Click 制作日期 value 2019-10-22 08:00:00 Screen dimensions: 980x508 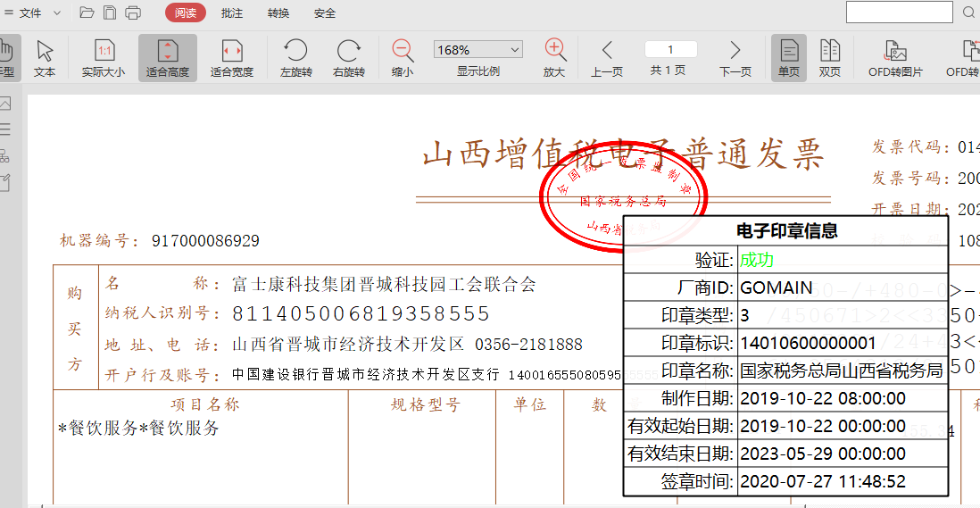823,398
